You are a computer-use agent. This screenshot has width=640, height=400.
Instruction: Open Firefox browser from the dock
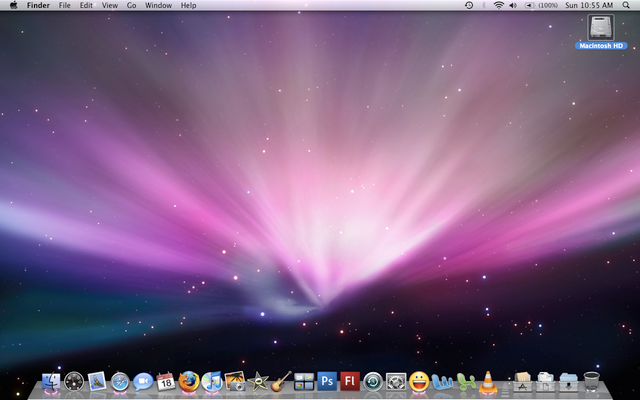[189, 381]
